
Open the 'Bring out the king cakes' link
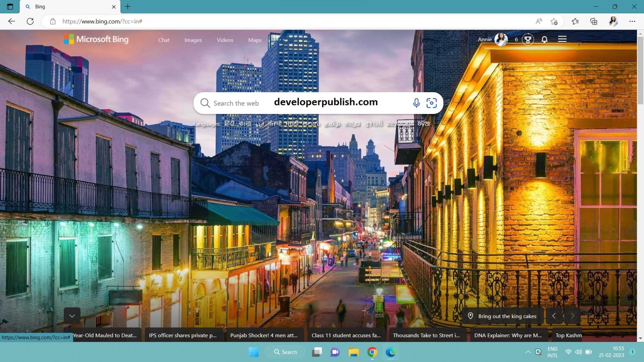[507, 316]
